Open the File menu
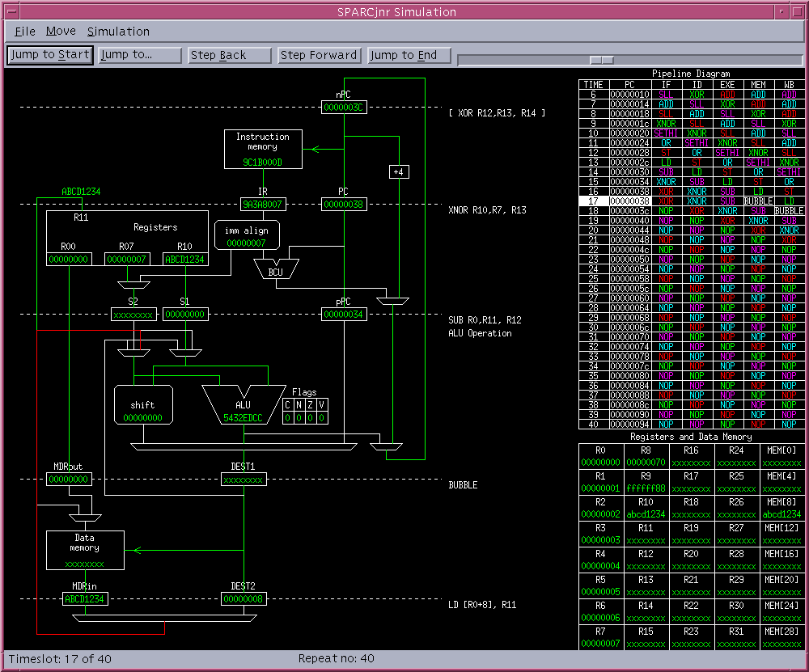The width and height of the screenshot is (809, 672). (25, 32)
